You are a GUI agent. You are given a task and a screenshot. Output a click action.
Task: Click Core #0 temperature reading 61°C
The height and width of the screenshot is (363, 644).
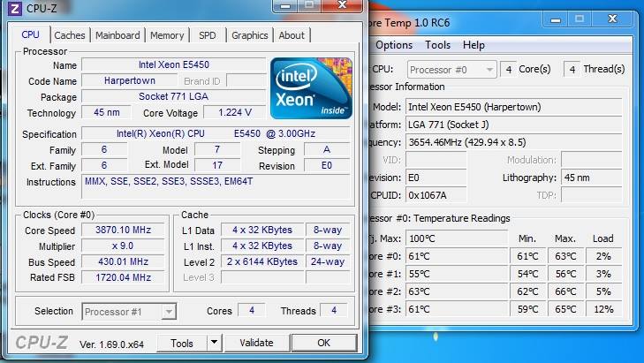tap(457, 256)
